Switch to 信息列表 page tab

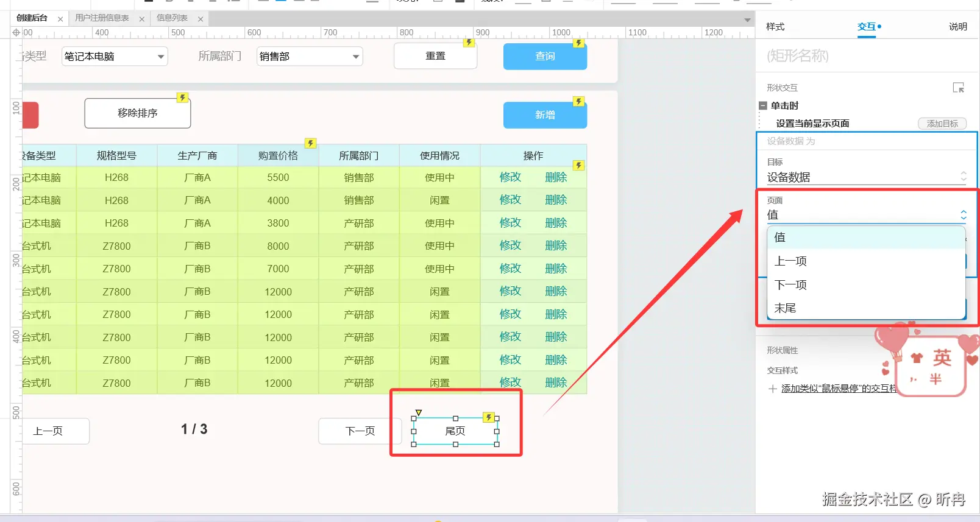coord(172,18)
